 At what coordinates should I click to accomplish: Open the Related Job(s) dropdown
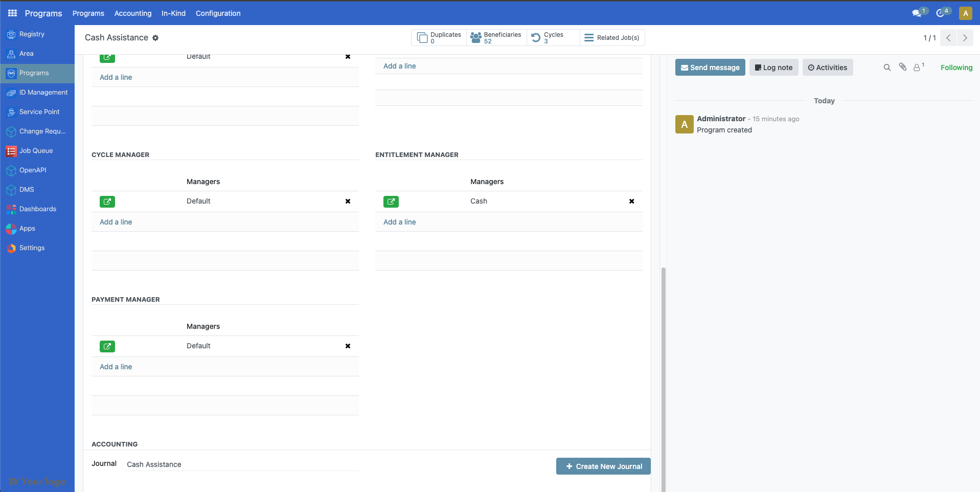point(612,37)
